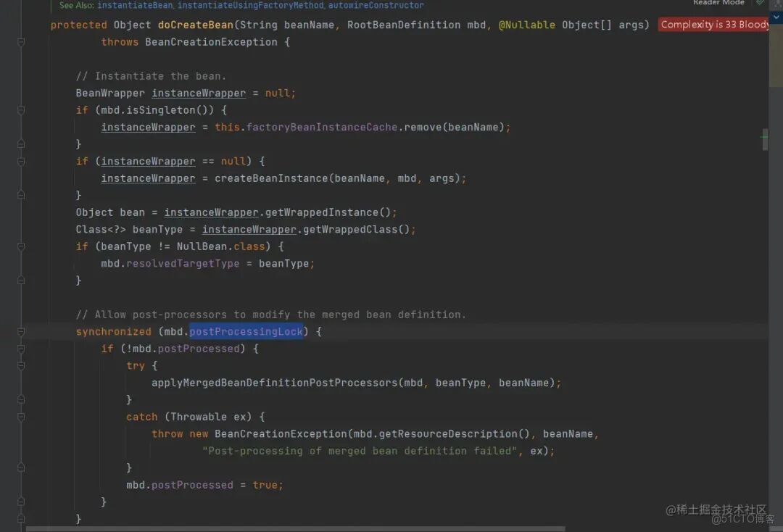
Task: Click BeanCreationException after throw new
Action: coord(281,434)
